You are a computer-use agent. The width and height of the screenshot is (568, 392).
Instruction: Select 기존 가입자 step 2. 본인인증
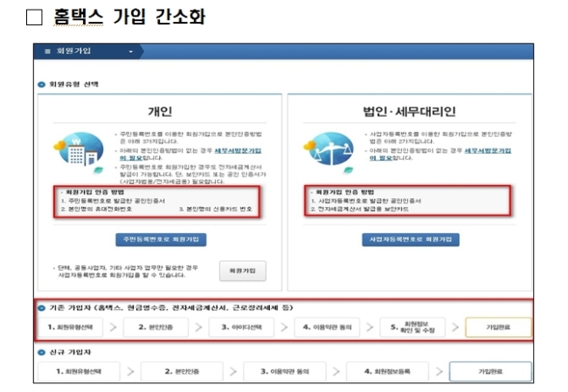coord(156,327)
